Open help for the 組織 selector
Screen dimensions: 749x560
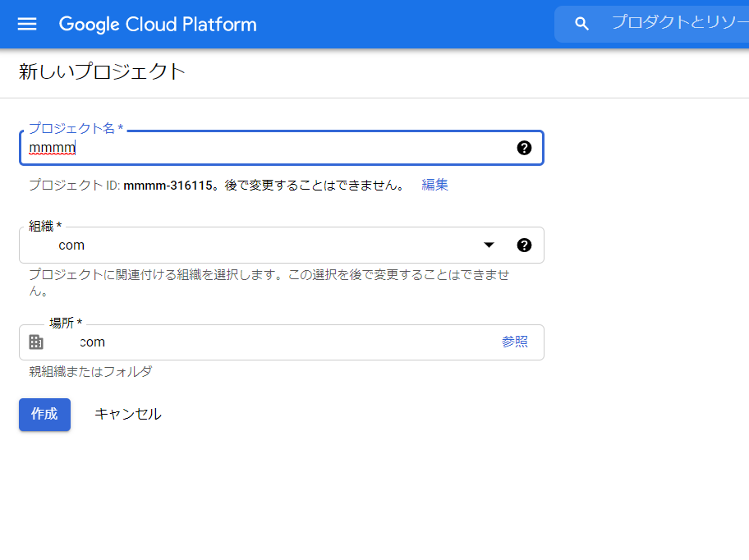[x=524, y=245]
